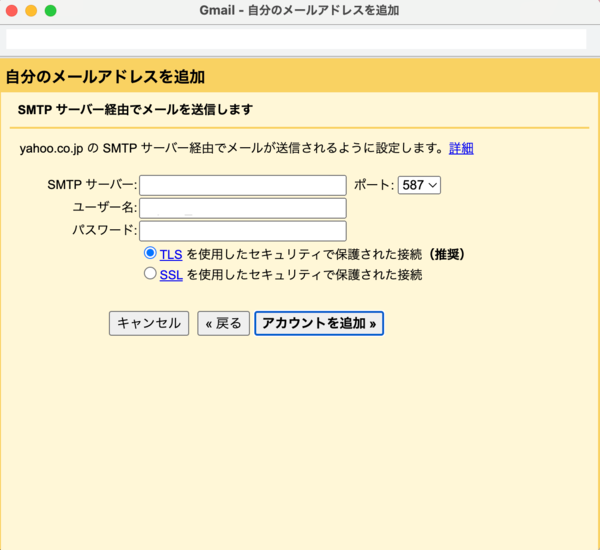Screen dimensions: 600x550
Task: Click the キャンセル button
Action: click(x=149, y=323)
